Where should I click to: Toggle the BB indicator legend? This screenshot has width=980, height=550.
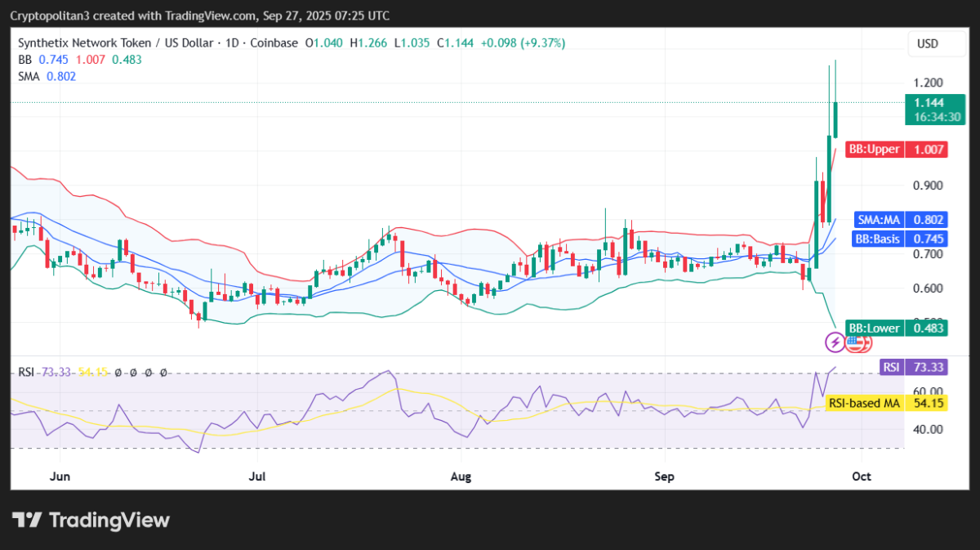pyautogui.click(x=24, y=60)
